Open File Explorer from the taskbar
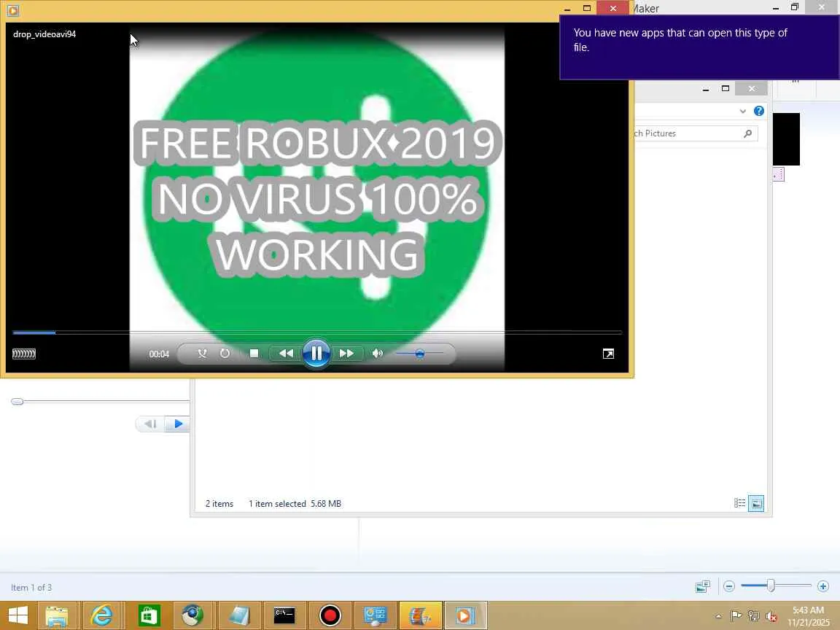The height and width of the screenshot is (630, 840). tap(56, 616)
